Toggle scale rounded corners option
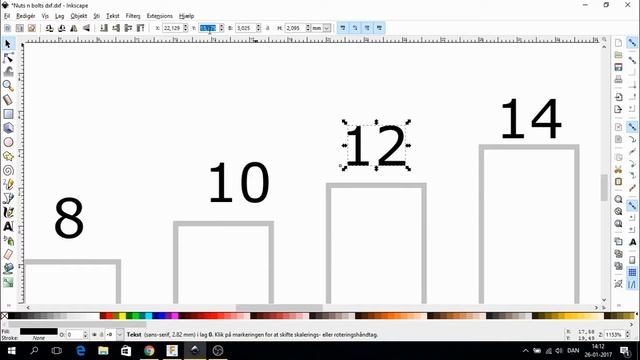Image resolution: width=640 pixels, height=360 pixels. pyautogui.click(x=355, y=28)
